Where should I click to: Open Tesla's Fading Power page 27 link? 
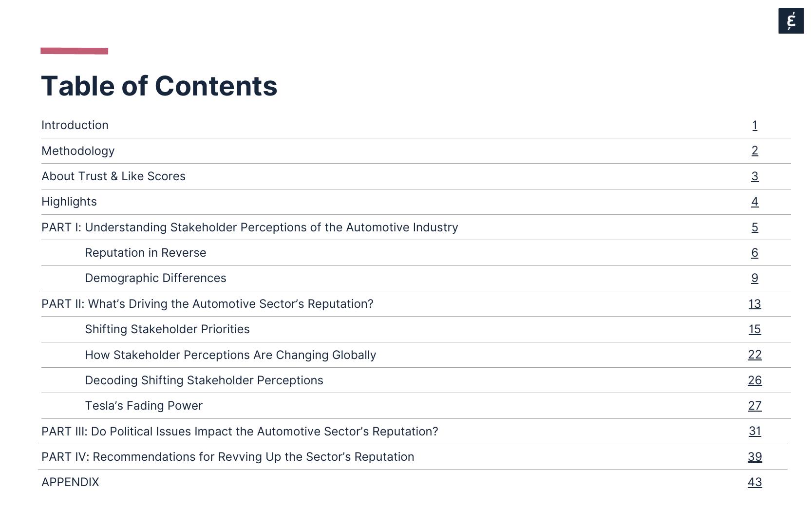755,406
